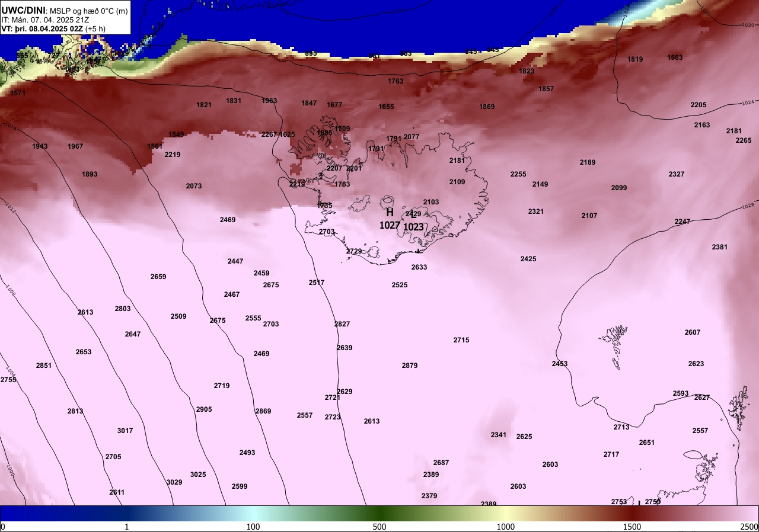Viewport: 759px width, 532px height.
Task: Click the height value 3017
Action: pyautogui.click(x=125, y=431)
